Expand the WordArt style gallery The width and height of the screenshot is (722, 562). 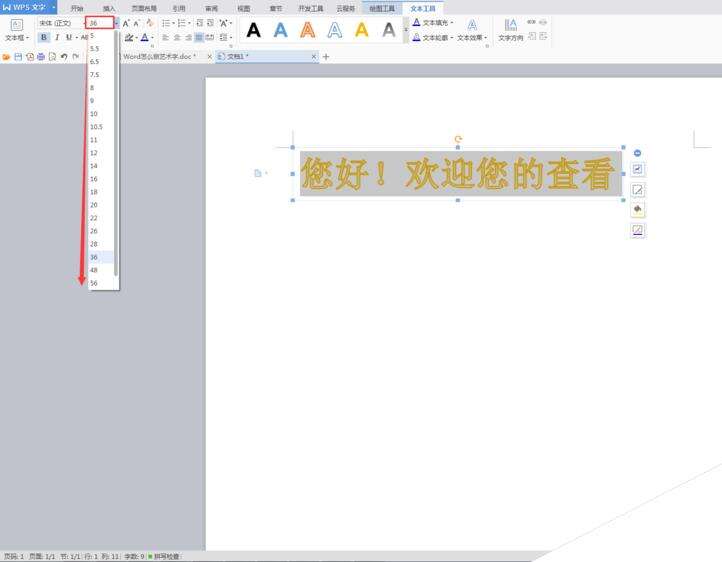click(406, 30)
